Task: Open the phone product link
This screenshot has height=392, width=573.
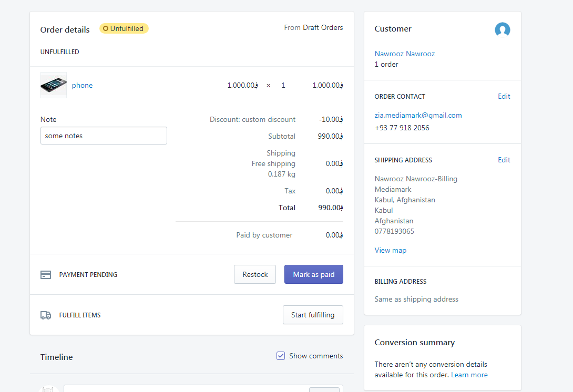Action: point(82,85)
